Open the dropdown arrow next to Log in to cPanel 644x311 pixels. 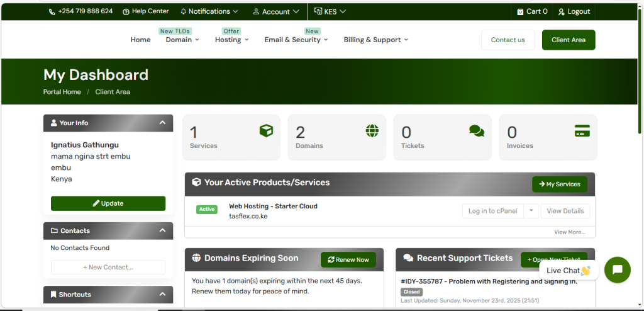[531, 211]
